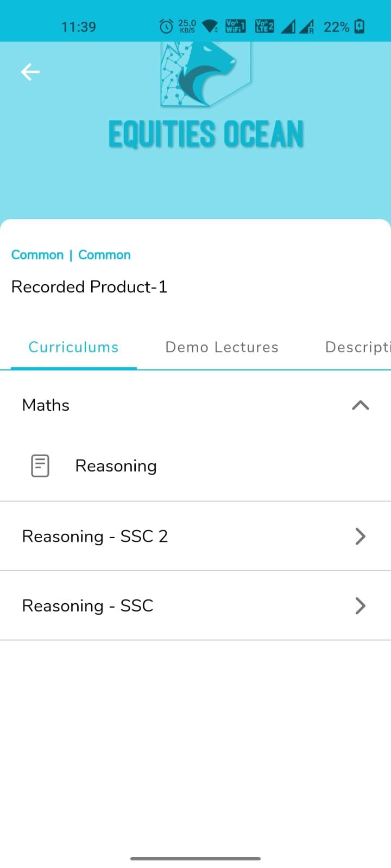391x868 pixels.
Task: Tap the Wi-Fi signal status icon
Action: [210, 26]
